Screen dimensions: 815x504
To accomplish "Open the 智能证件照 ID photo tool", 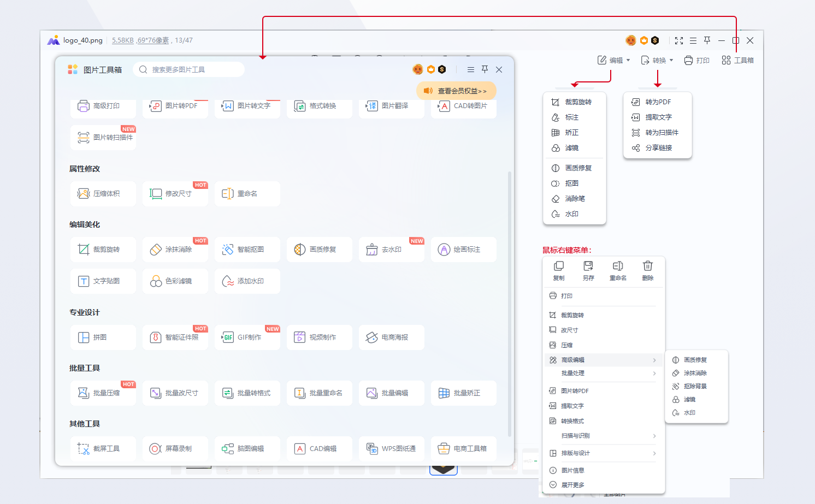I will 175,337.
